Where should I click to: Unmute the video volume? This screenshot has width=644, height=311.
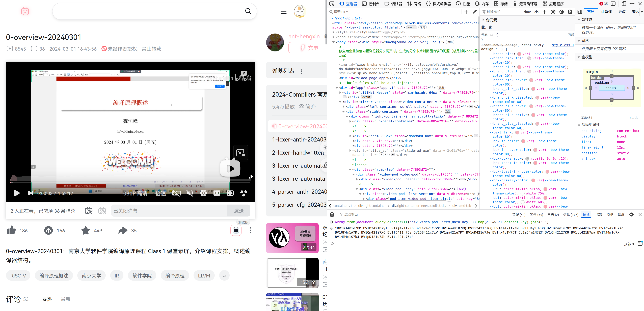click(x=190, y=193)
